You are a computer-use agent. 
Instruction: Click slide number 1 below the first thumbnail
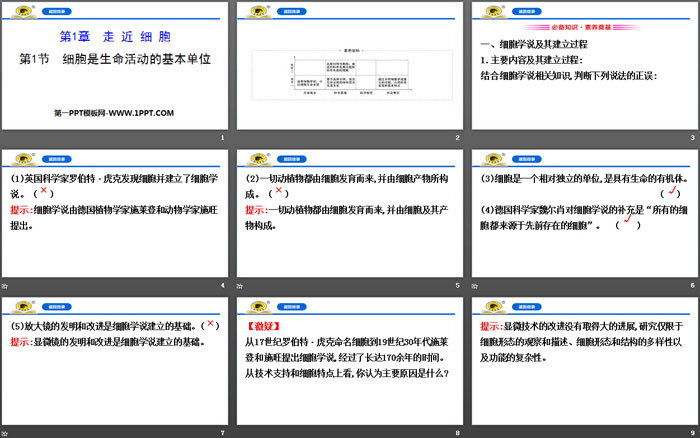[222, 138]
